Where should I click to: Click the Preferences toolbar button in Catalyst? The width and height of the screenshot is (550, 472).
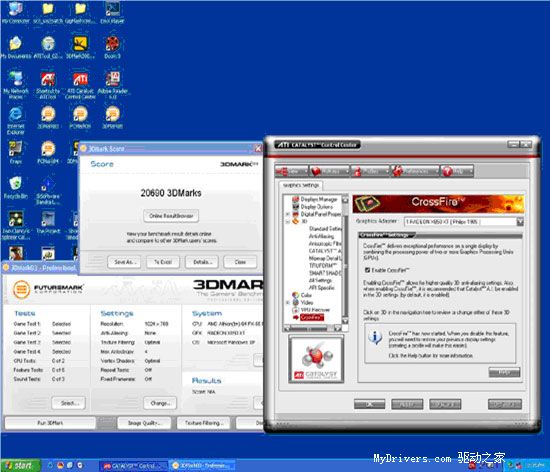(415, 171)
